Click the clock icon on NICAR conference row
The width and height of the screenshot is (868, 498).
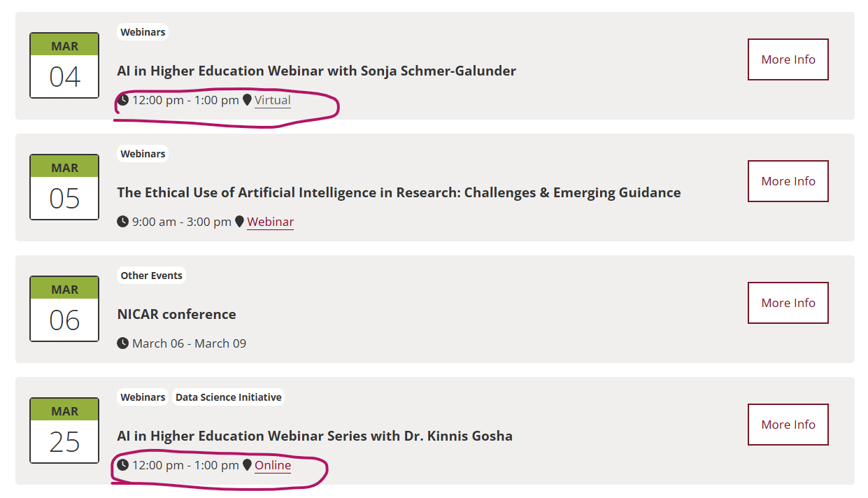123,343
